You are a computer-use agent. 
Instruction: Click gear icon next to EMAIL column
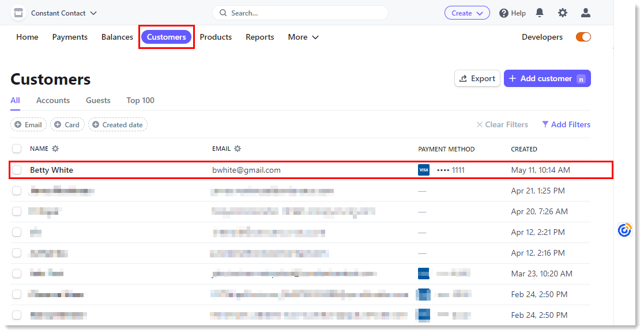pyautogui.click(x=238, y=149)
